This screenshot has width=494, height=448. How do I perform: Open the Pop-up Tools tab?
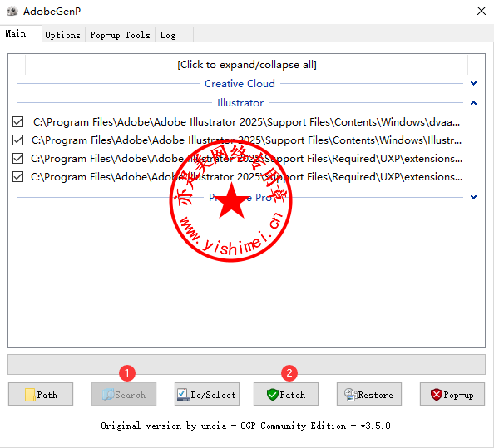[120, 35]
